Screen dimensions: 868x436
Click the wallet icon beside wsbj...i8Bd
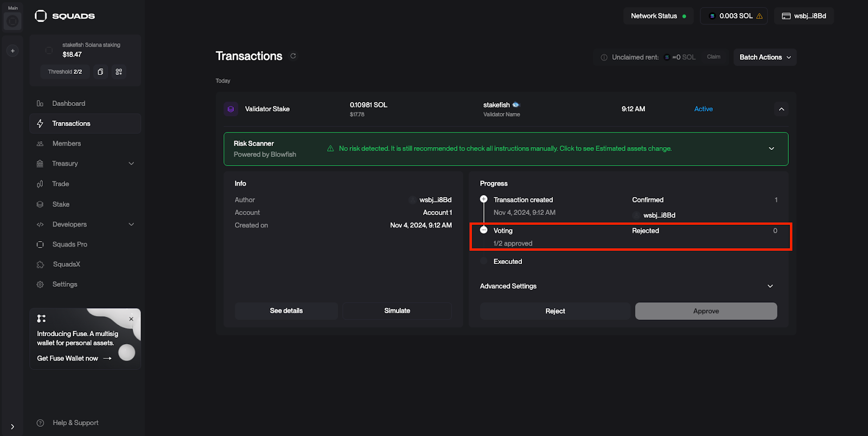(786, 16)
